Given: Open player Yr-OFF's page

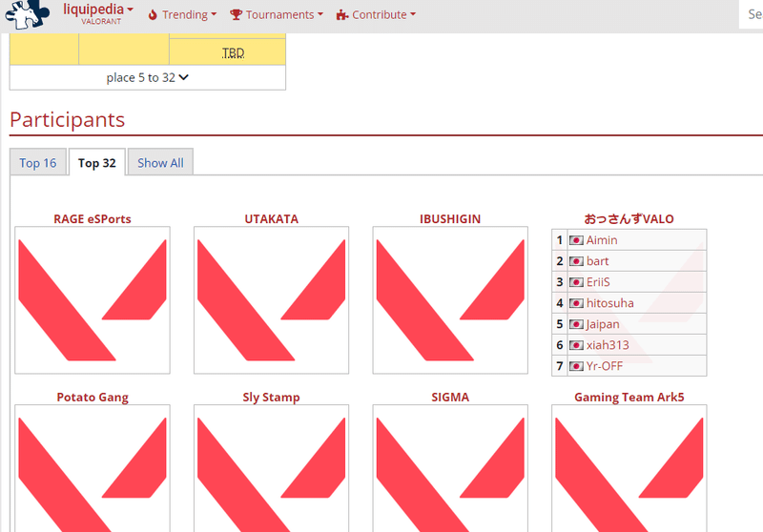Looking at the screenshot, I should 605,366.
